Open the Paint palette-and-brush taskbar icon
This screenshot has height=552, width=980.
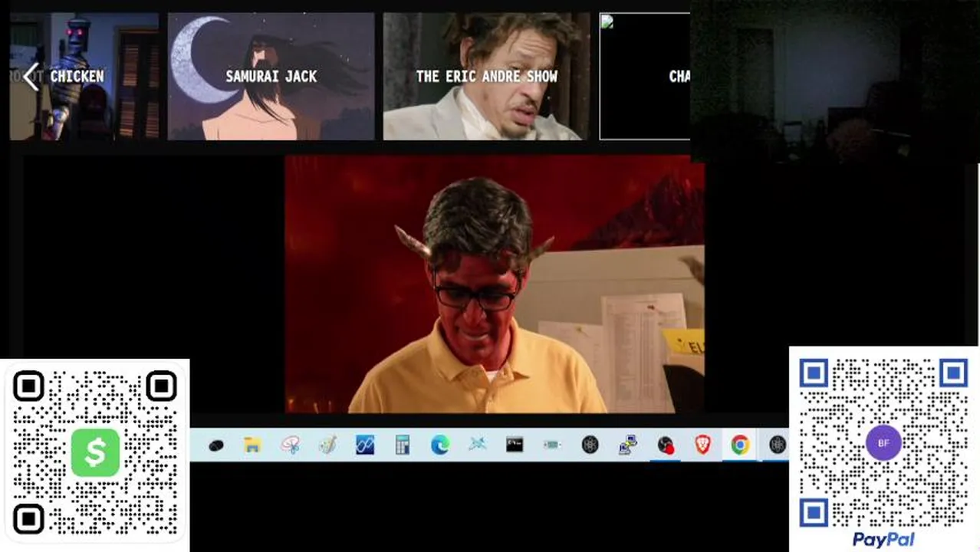click(x=327, y=445)
